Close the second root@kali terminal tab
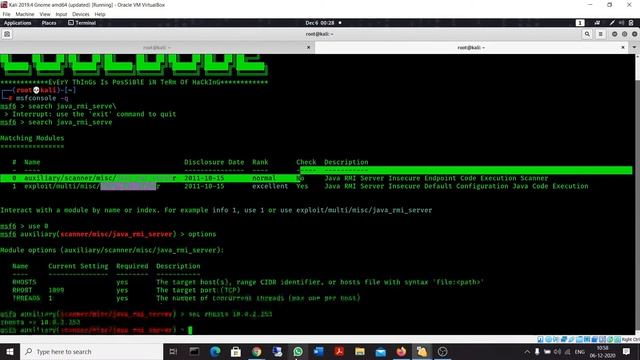This screenshot has width=640, height=360. click(x=623, y=47)
